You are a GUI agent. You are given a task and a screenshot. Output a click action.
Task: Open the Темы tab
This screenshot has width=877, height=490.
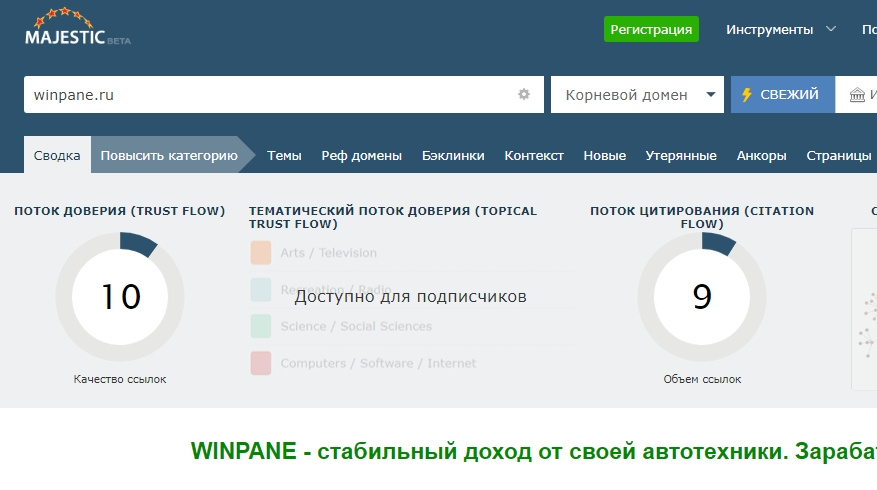[284, 156]
